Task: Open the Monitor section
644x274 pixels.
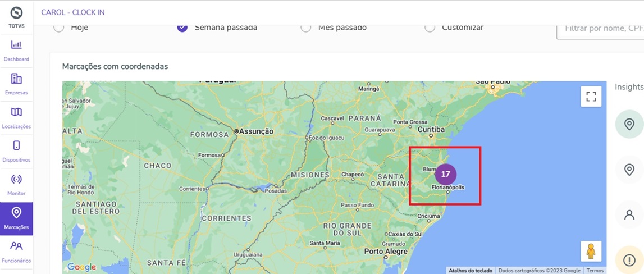Action: 16,185
